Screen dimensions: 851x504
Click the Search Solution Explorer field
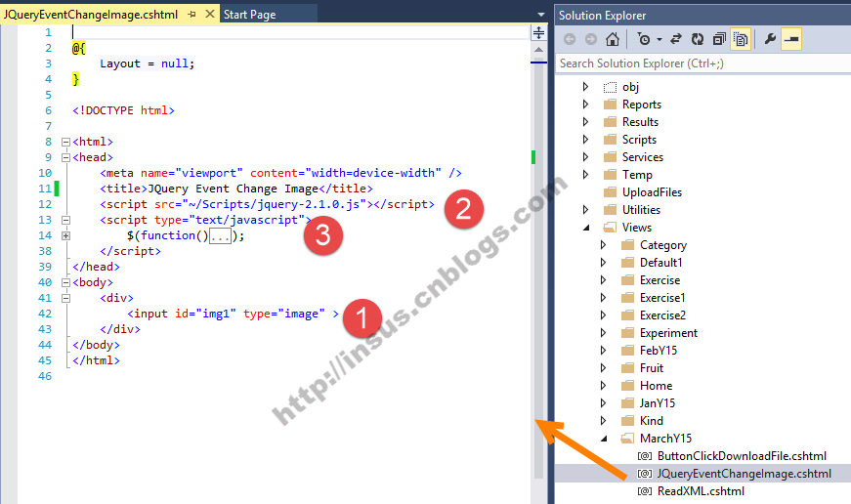[x=703, y=63]
